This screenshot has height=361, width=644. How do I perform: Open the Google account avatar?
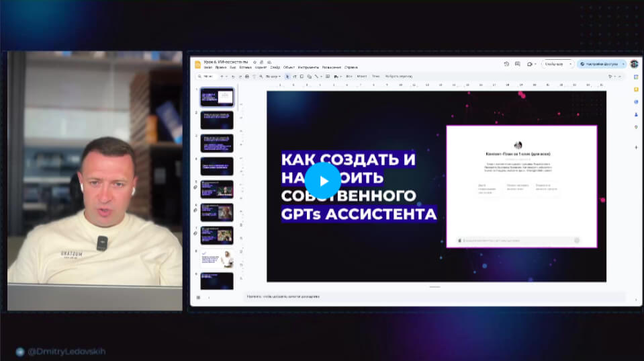coord(634,64)
